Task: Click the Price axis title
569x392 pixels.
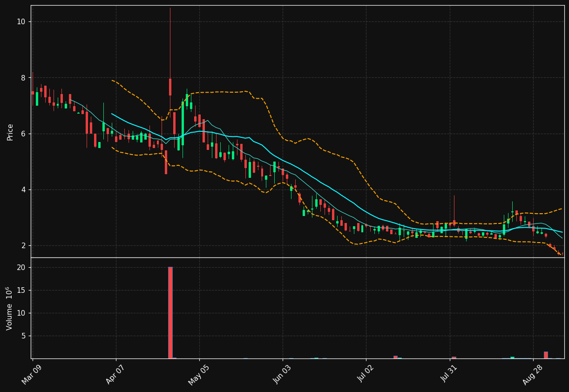Action: pyautogui.click(x=10, y=132)
